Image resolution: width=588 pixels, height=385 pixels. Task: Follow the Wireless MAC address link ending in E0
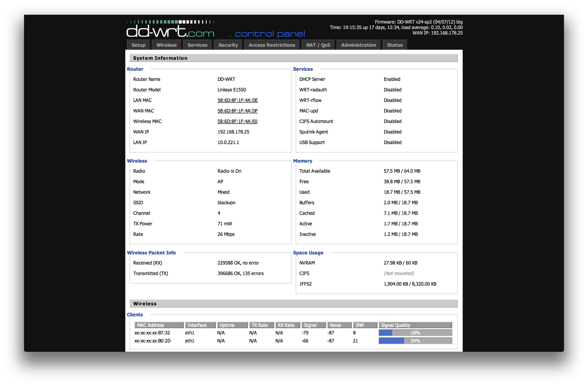tap(237, 121)
